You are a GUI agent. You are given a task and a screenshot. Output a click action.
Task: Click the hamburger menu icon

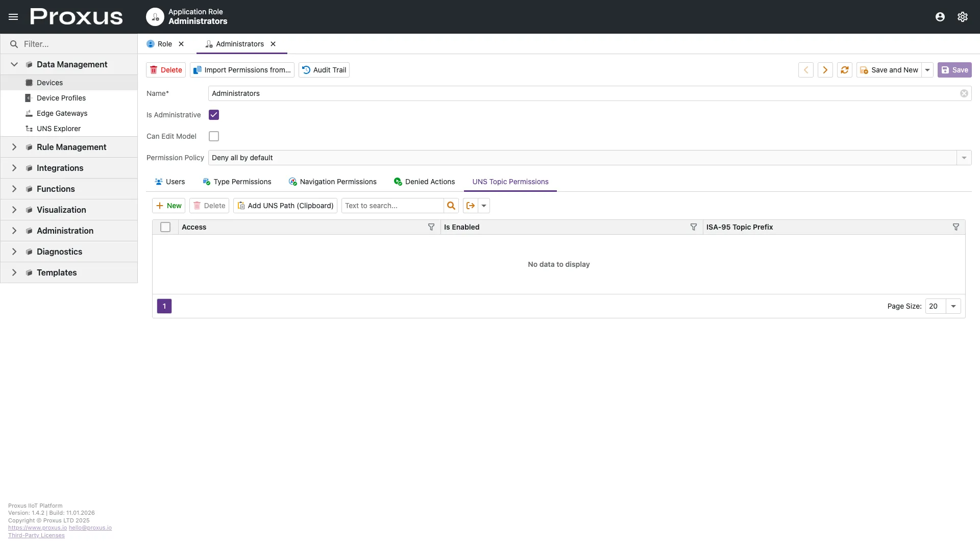tap(13, 17)
